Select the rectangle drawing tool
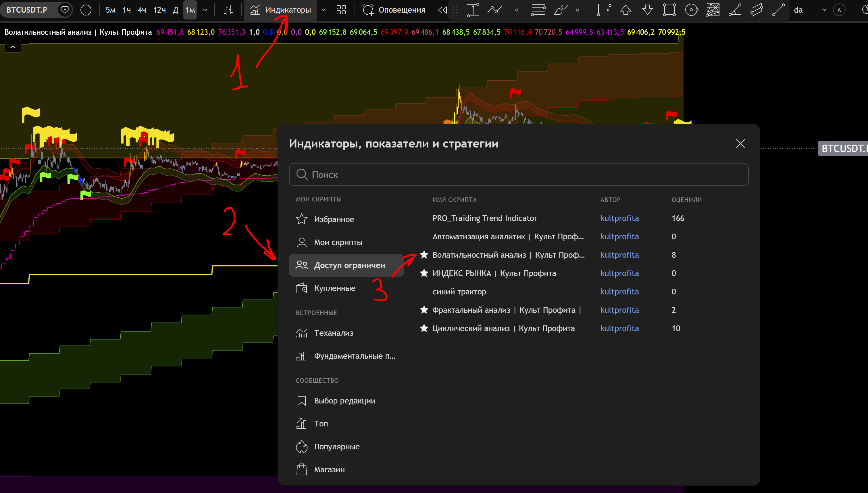The height and width of the screenshot is (493, 868). [669, 10]
